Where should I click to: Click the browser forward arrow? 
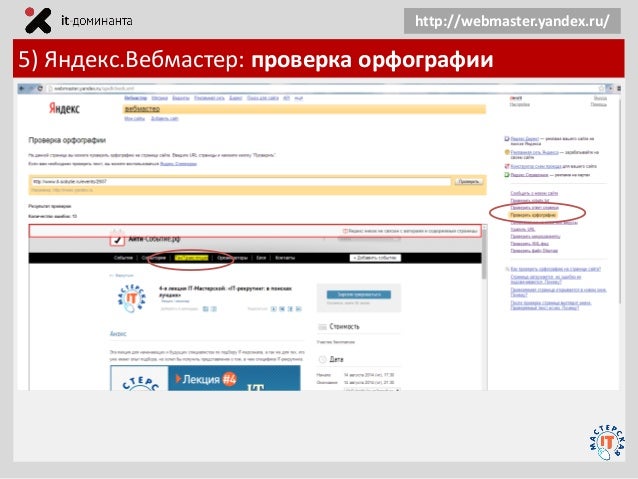31,88
